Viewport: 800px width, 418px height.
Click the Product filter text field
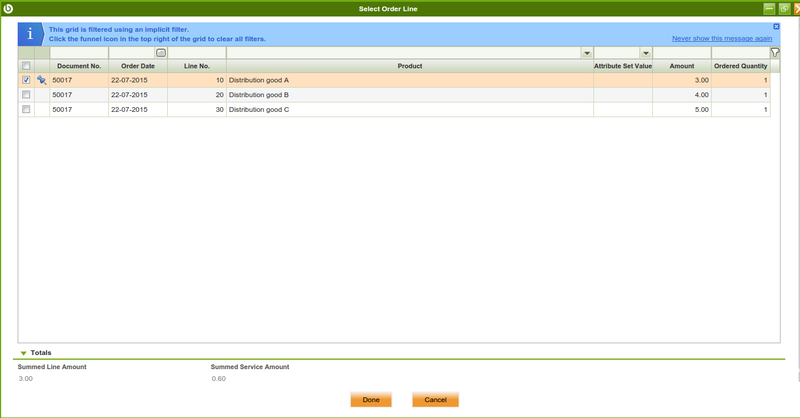click(404, 53)
